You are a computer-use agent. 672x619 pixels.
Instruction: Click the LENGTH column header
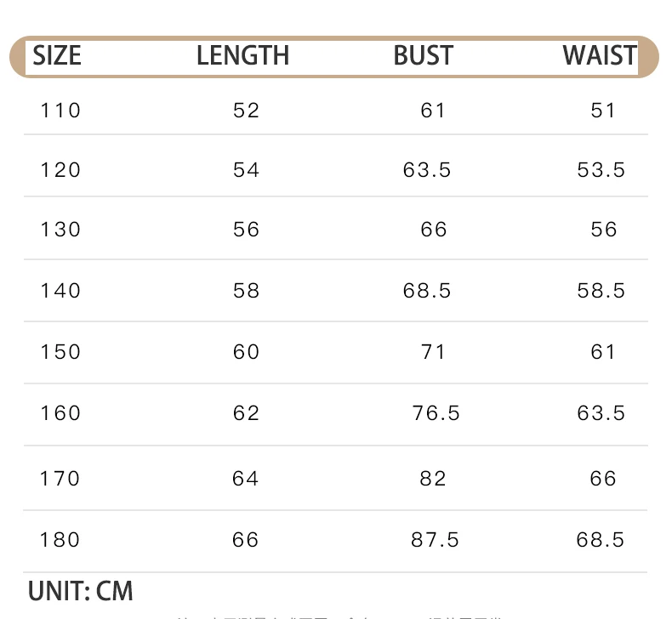point(243,55)
